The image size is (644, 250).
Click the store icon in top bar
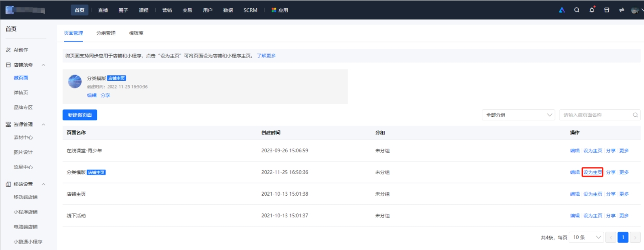pos(607,10)
